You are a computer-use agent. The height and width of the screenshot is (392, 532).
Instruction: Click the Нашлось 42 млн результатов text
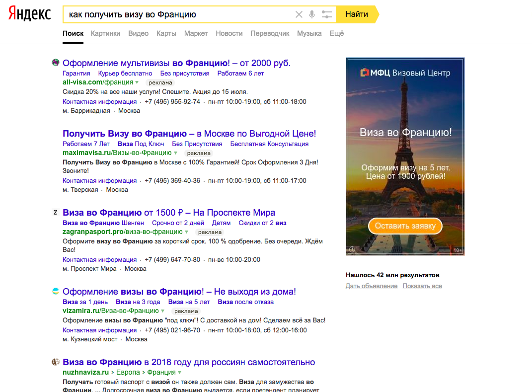coord(392,275)
